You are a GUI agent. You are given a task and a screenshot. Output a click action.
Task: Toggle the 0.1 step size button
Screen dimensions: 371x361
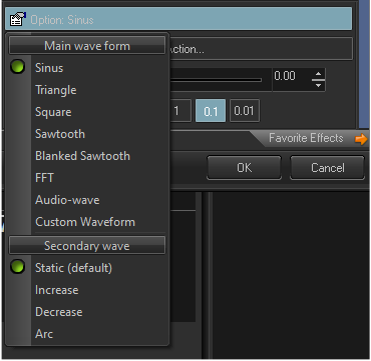tap(211, 111)
